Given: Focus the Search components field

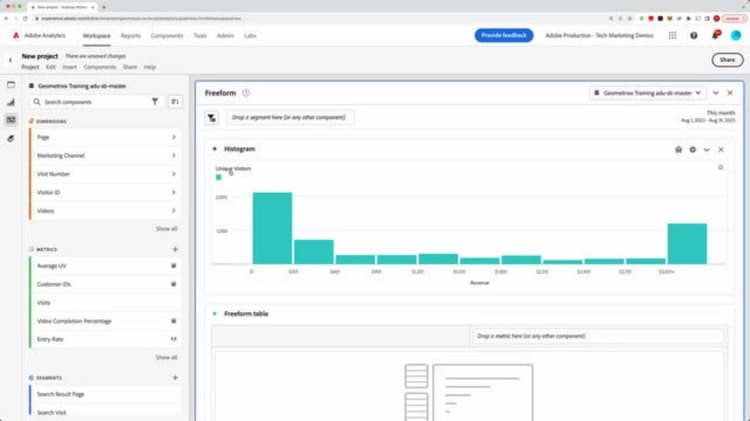Looking at the screenshot, I should (96, 102).
